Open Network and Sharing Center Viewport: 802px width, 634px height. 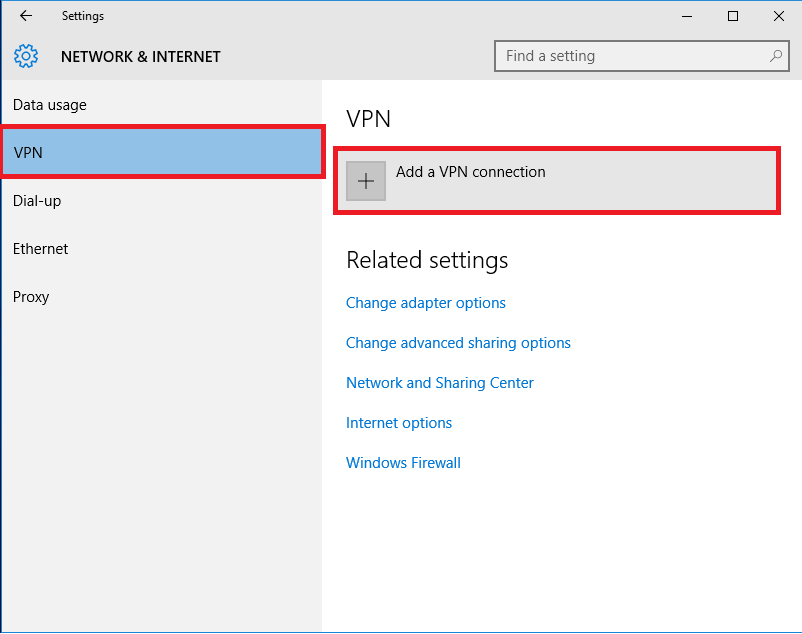point(440,383)
